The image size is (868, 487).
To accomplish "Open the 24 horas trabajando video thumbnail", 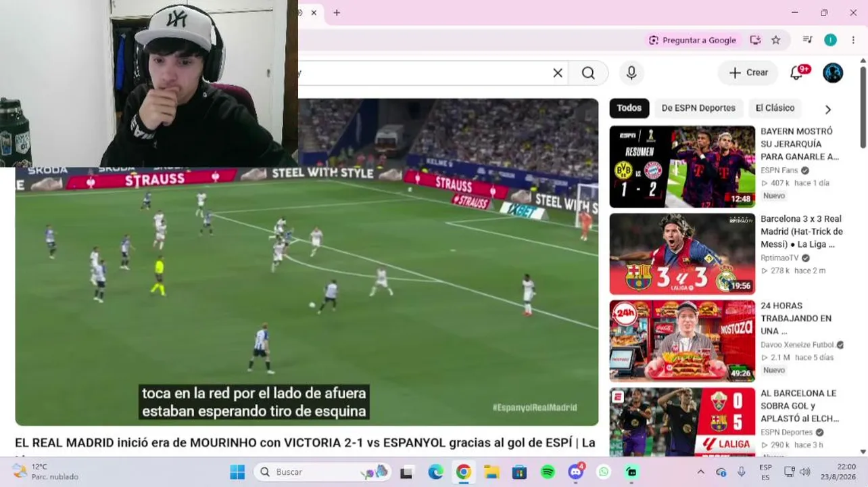I will click(682, 342).
